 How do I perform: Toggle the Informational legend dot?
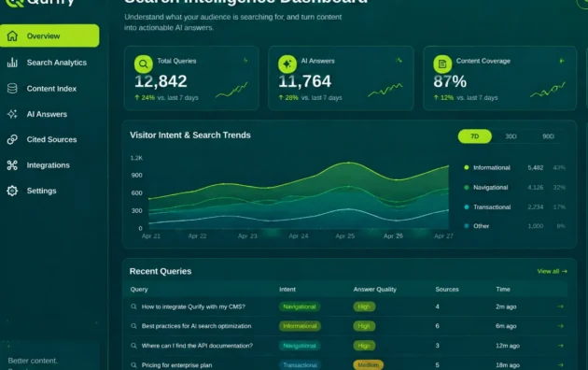(467, 168)
